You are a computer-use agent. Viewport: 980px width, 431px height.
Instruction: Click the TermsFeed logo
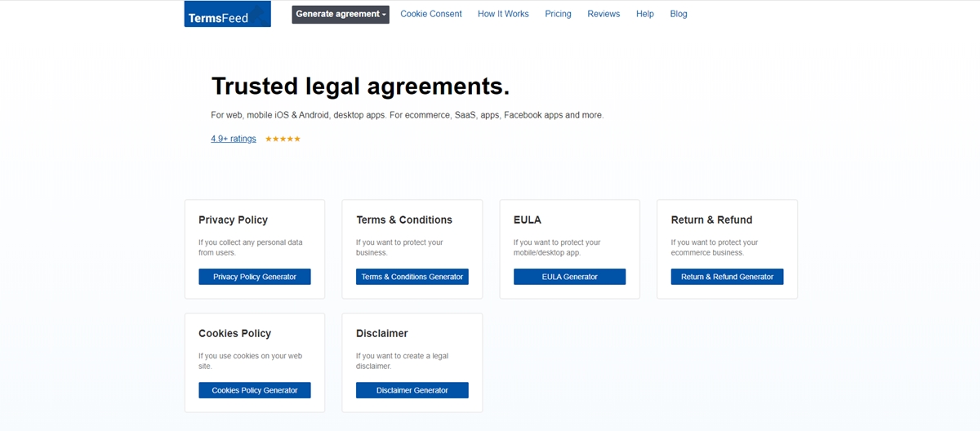[227, 15]
